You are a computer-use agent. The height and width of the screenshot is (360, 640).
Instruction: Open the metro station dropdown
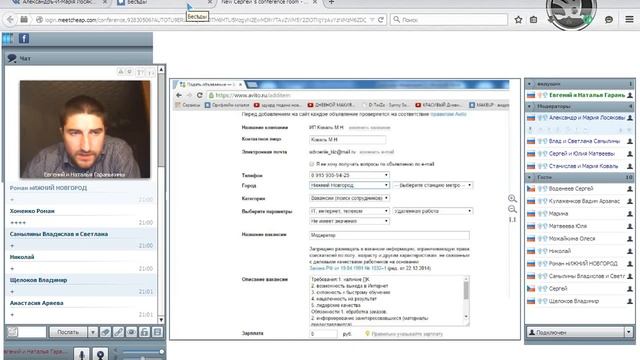(433, 185)
